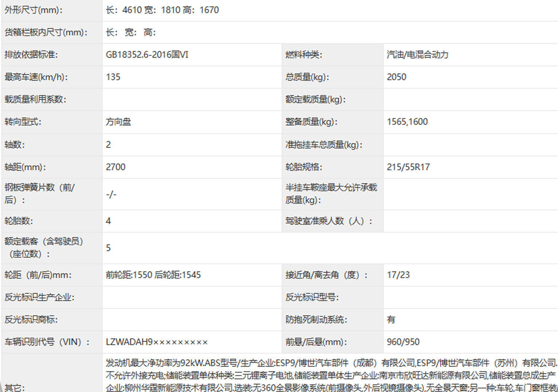
Task: Click the 额定载质量(kg) label
Action: pyautogui.click(x=316, y=100)
